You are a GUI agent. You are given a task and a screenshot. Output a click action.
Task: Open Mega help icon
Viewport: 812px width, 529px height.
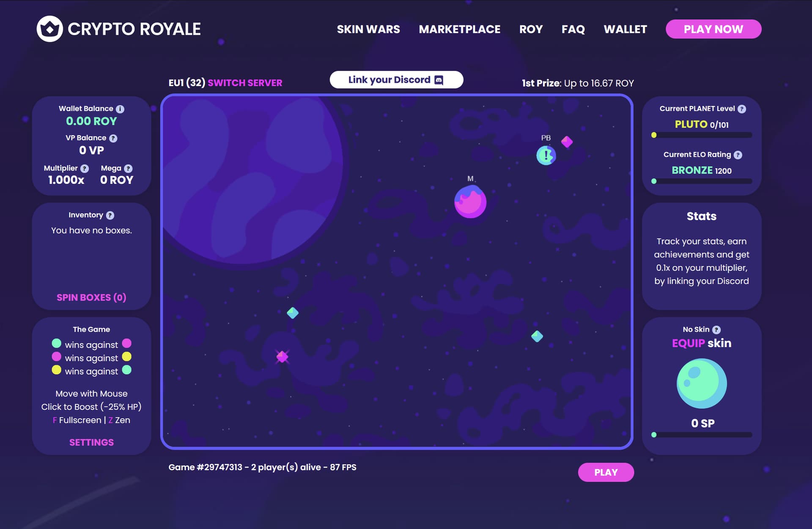click(x=128, y=169)
